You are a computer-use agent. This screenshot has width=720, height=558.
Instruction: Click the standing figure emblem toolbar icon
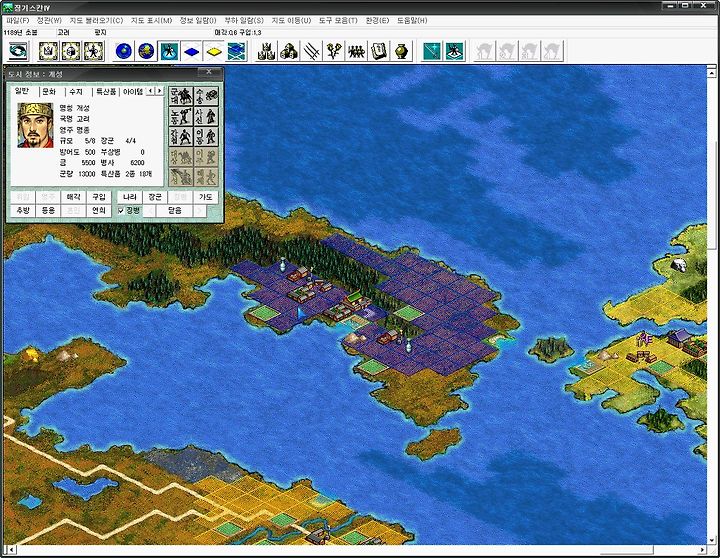click(94, 51)
